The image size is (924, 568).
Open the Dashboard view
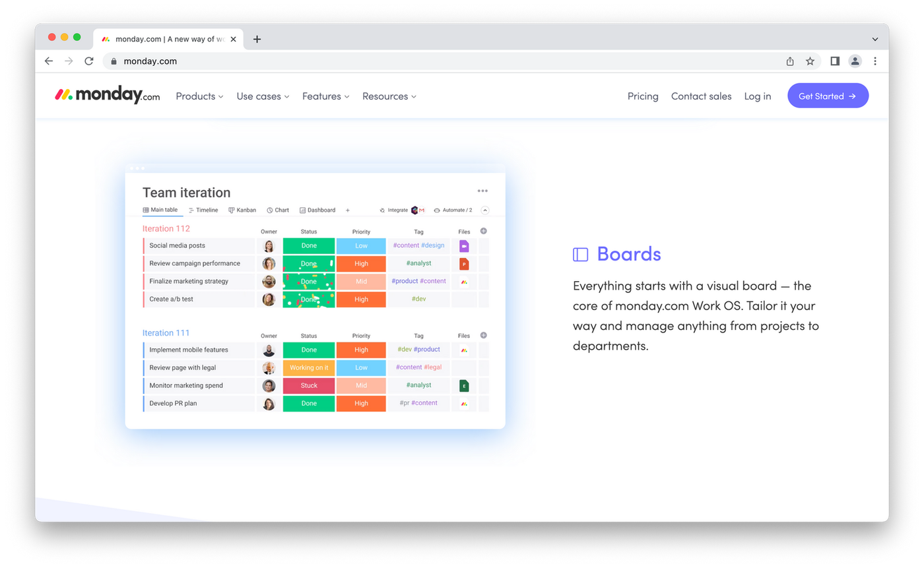(x=317, y=210)
